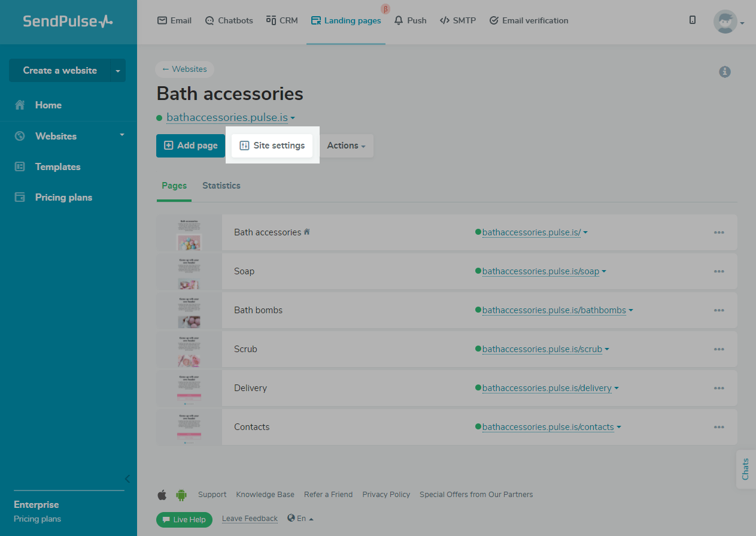
Task: Click Leave Feedback link
Action: coord(250,519)
